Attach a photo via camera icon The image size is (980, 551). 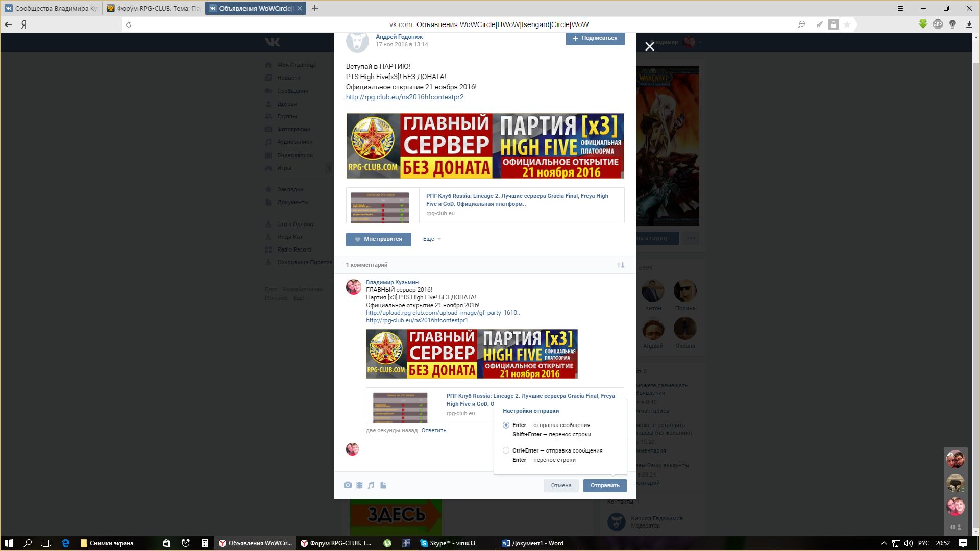point(348,485)
